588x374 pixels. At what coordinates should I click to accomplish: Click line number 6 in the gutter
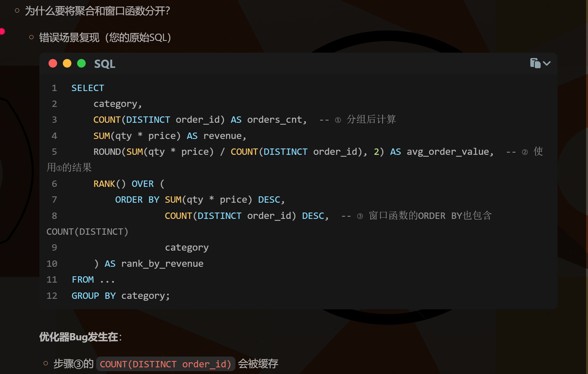[x=54, y=184]
